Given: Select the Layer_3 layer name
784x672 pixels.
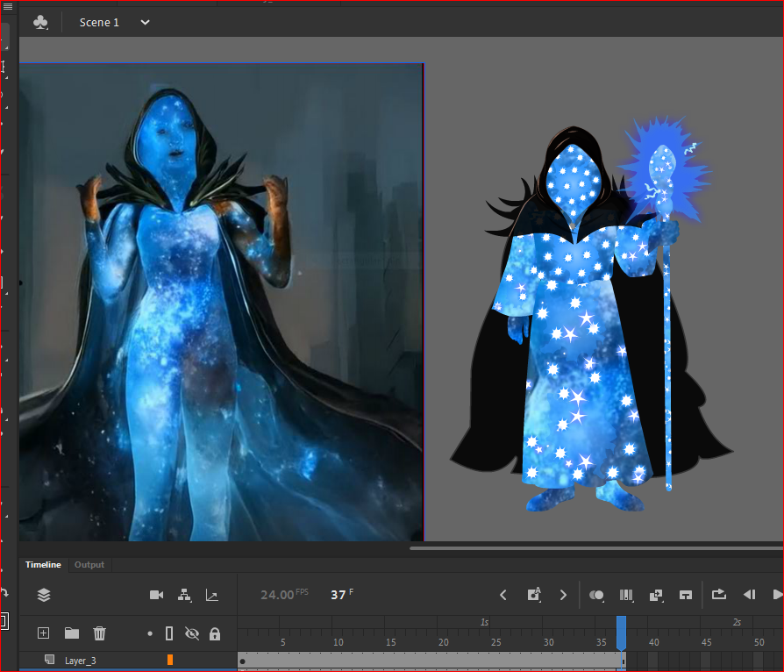Looking at the screenshot, I should [x=81, y=661].
